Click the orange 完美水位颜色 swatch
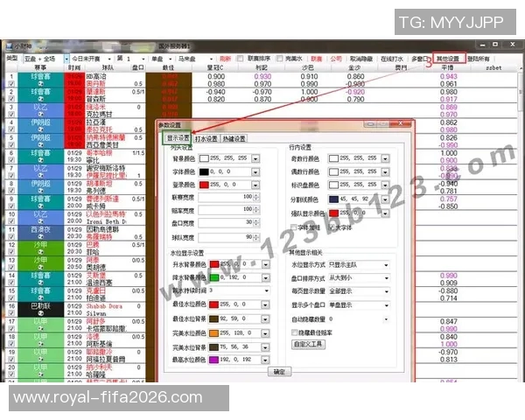The width and height of the screenshot is (525, 420). 214,333
